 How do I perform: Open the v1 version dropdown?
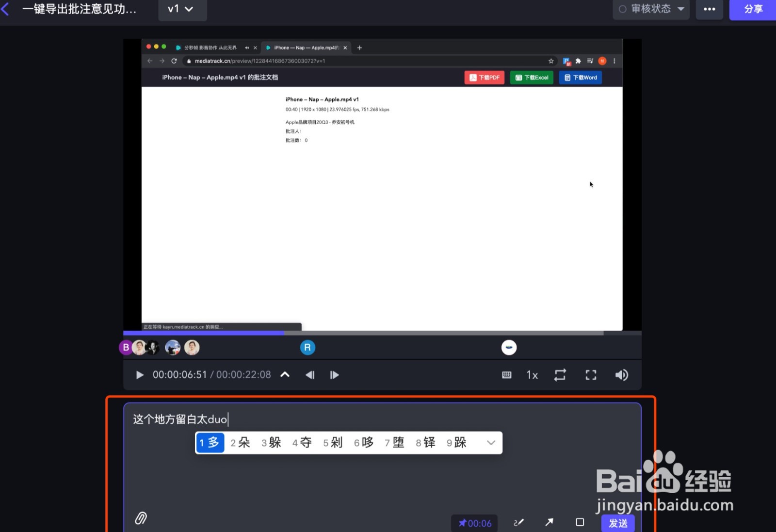pyautogui.click(x=182, y=9)
